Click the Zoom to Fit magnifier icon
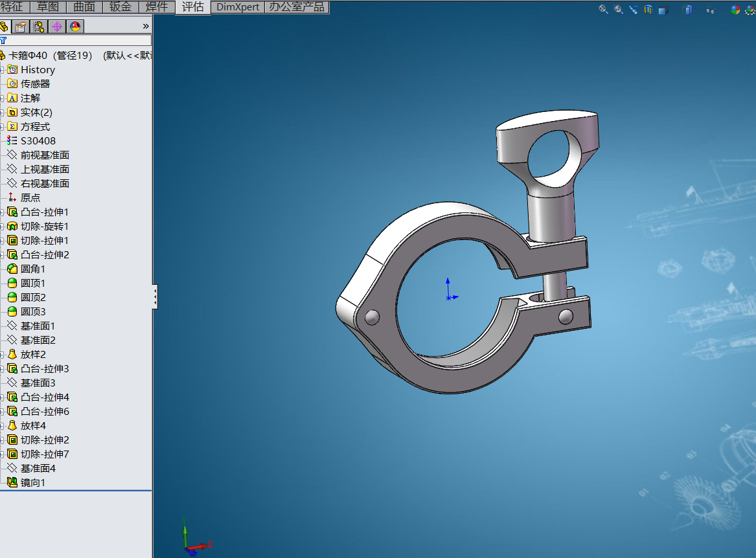 pos(603,9)
